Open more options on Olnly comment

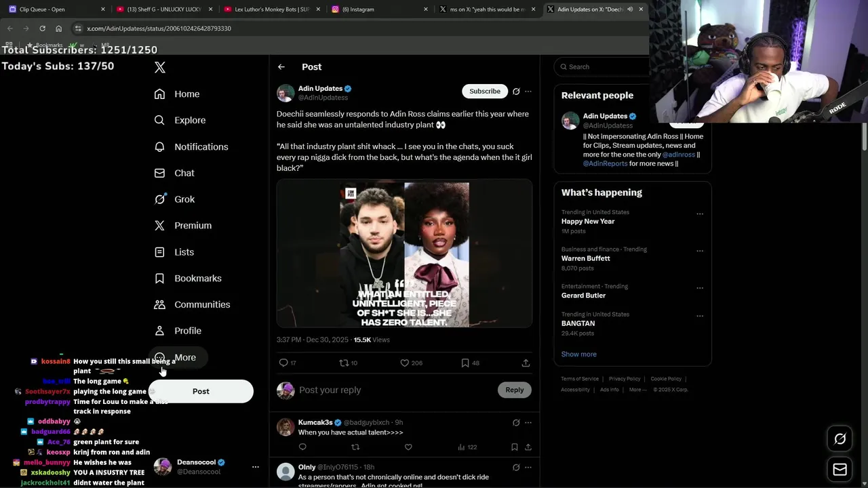click(x=528, y=468)
